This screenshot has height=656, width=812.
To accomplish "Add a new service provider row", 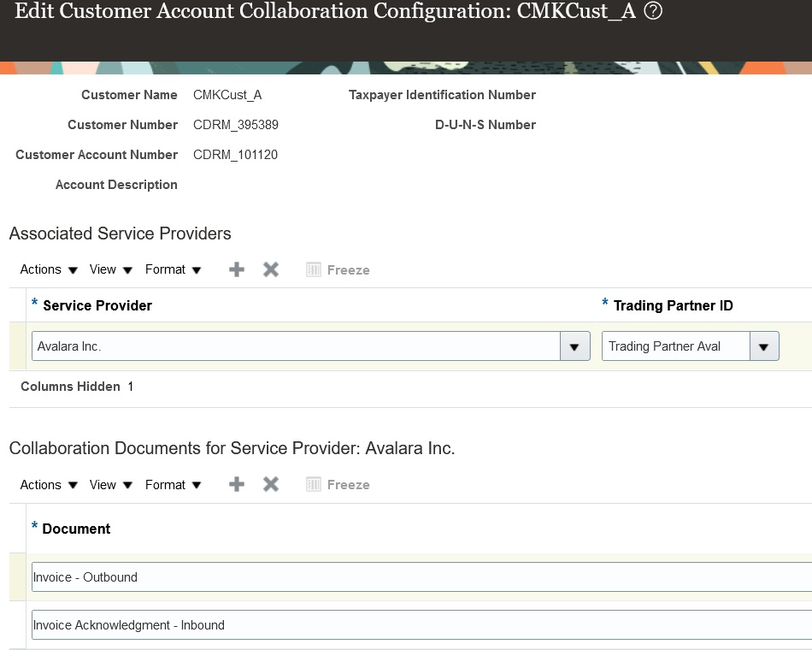I will click(x=237, y=269).
